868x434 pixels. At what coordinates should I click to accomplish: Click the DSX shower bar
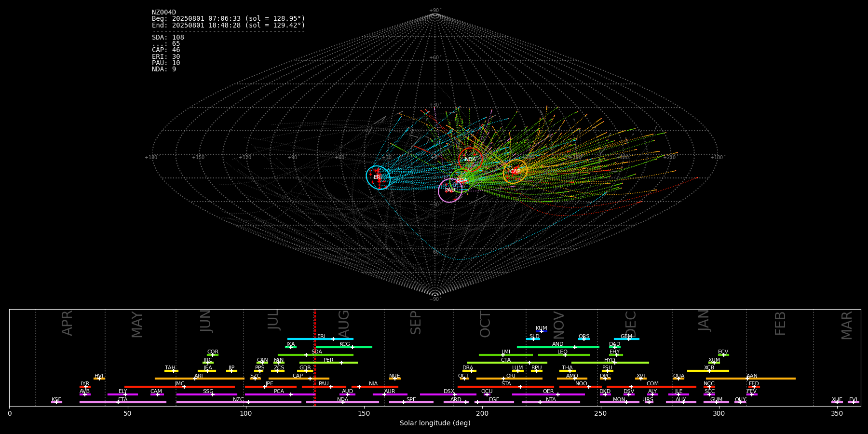pyautogui.click(x=448, y=394)
